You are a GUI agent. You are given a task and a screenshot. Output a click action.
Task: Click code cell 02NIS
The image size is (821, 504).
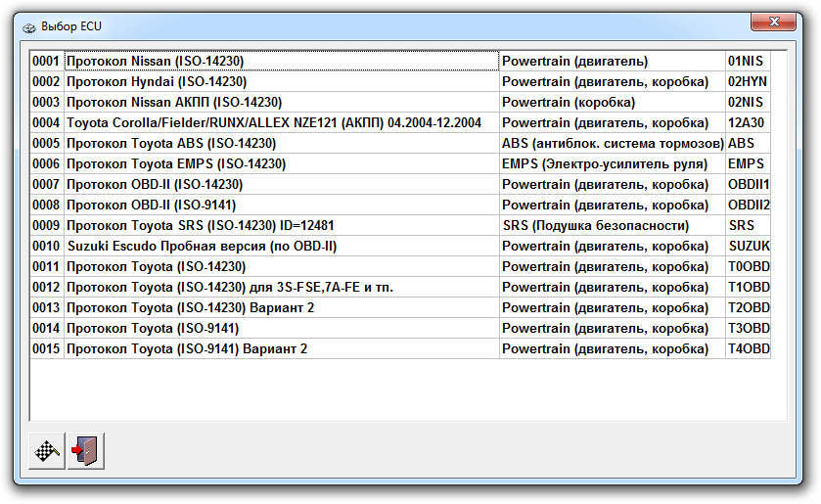748,102
